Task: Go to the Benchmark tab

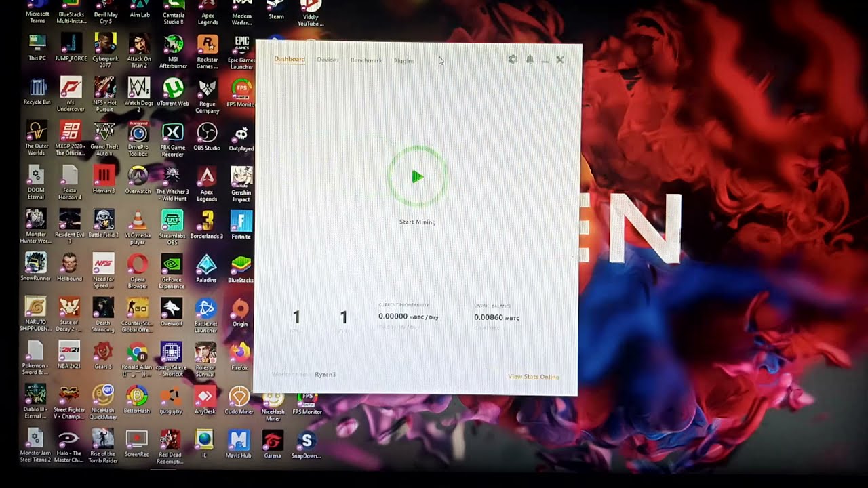Action: [366, 60]
